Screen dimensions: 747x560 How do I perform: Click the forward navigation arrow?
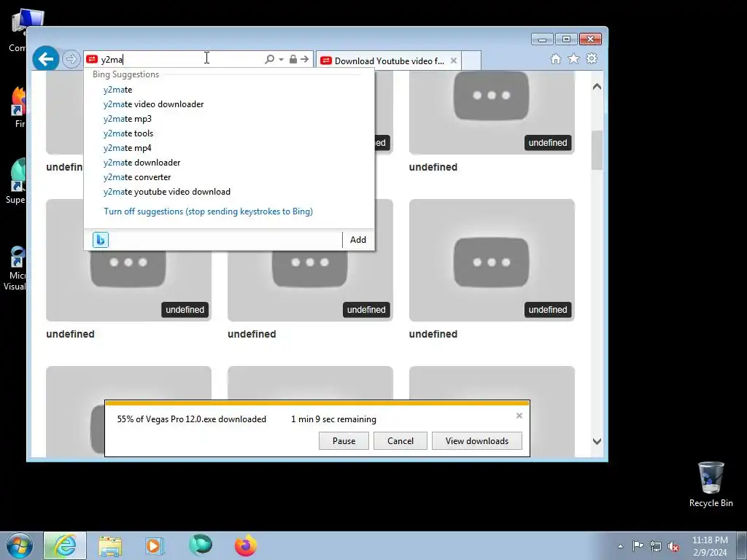click(x=71, y=60)
